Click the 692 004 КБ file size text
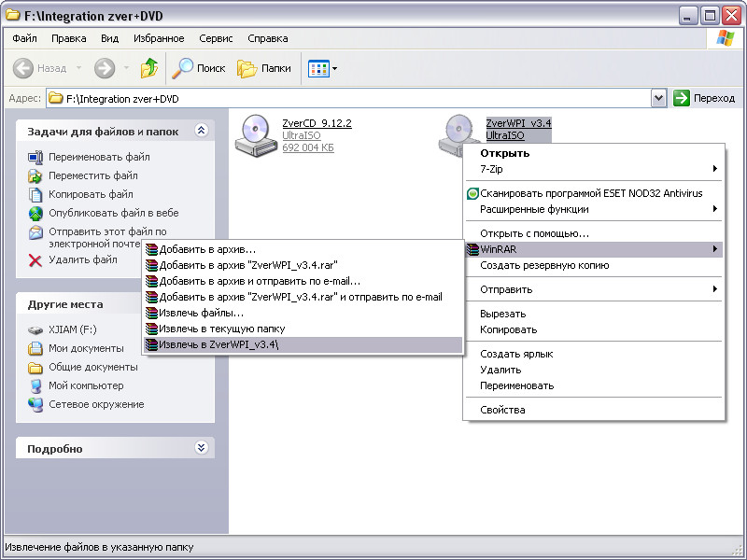 pos(308,147)
